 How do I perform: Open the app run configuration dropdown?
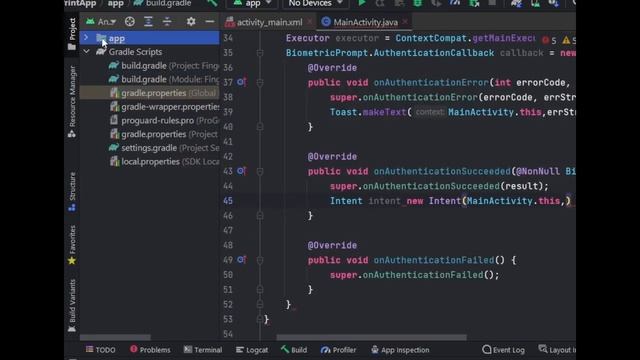(x=252, y=3)
